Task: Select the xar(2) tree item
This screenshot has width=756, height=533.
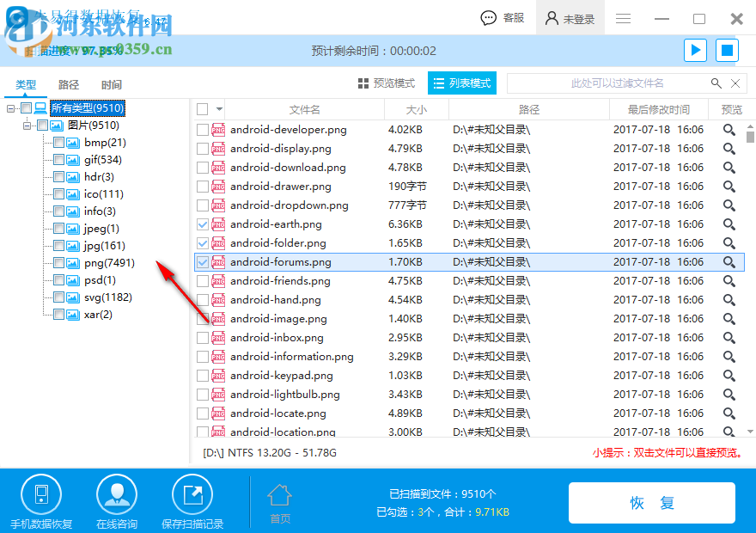Action: [x=98, y=315]
